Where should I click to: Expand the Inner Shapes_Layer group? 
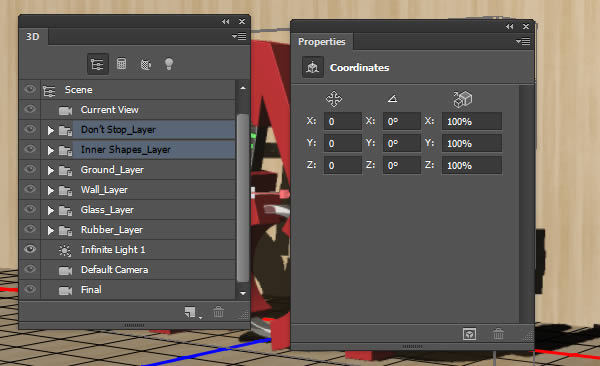click(x=50, y=150)
